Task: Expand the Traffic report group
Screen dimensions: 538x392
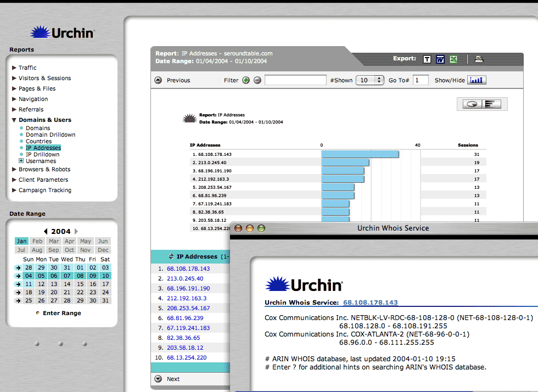Action: pyautogui.click(x=14, y=68)
